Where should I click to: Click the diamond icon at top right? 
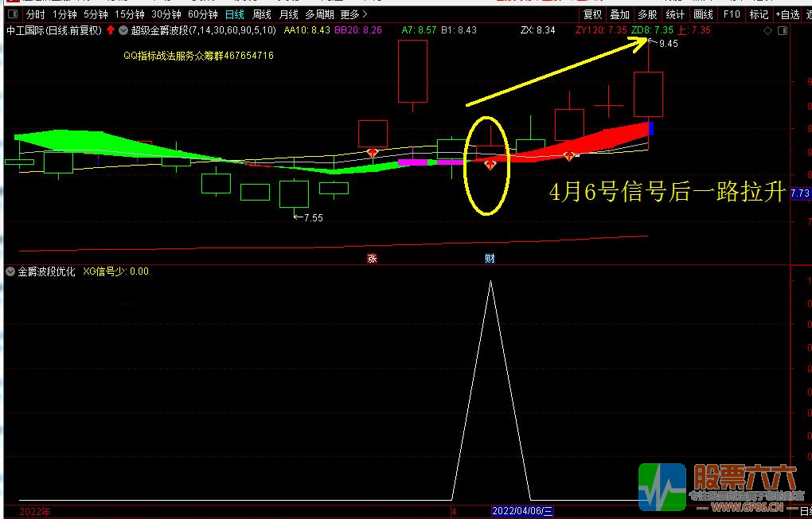point(767,31)
